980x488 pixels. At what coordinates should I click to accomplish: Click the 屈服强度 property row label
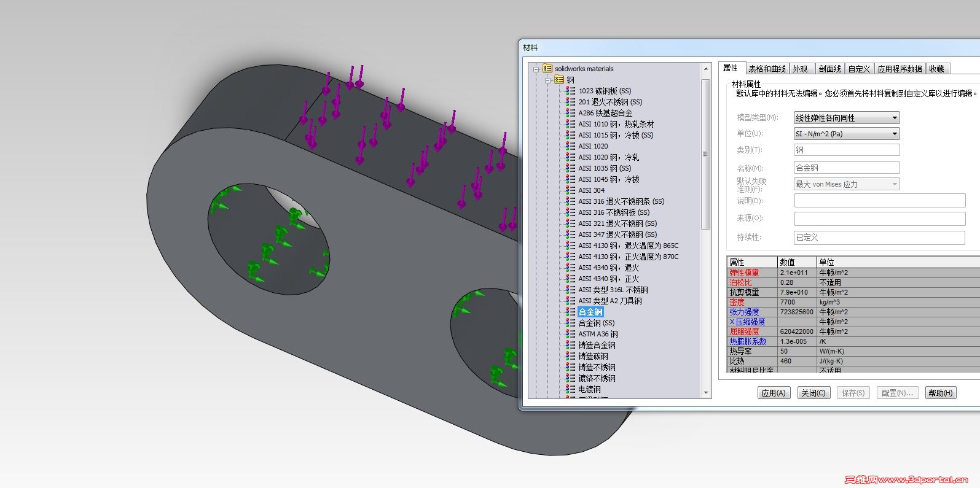[x=744, y=331]
